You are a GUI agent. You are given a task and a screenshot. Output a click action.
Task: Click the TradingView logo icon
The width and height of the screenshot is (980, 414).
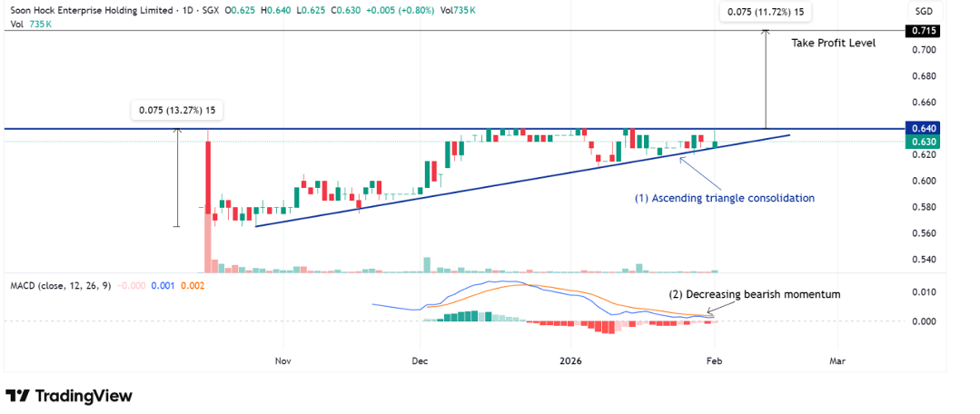click(x=18, y=396)
